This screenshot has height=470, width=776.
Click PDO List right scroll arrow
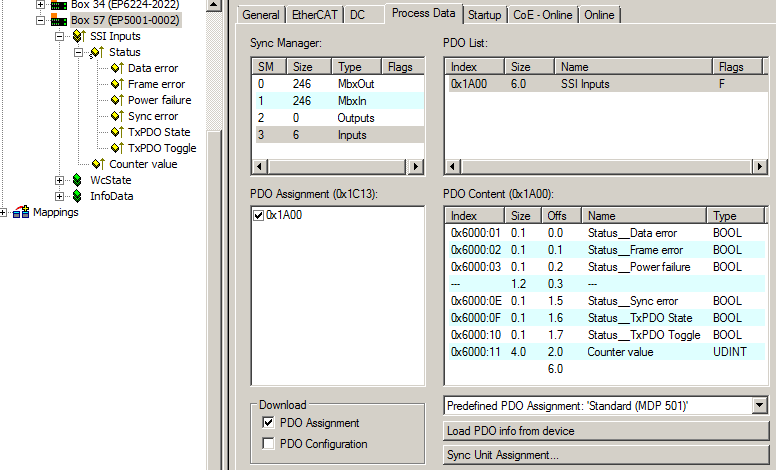(x=760, y=167)
